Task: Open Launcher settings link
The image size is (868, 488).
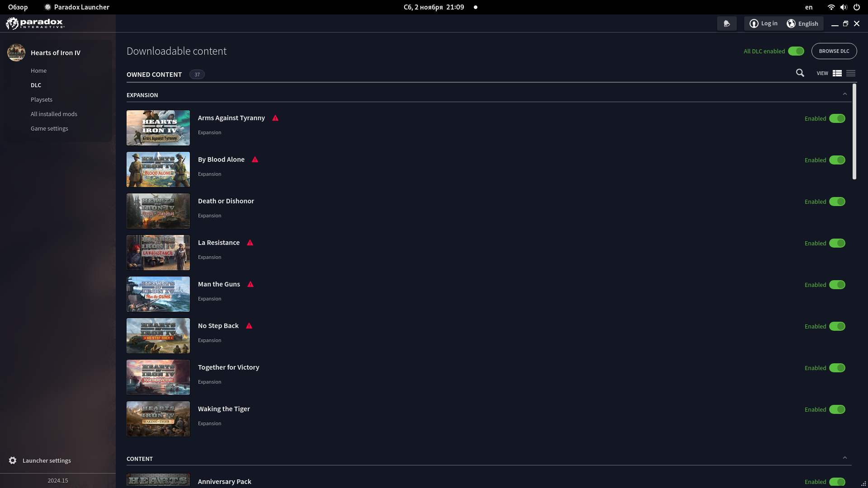Action: click(x=47, y=460)
